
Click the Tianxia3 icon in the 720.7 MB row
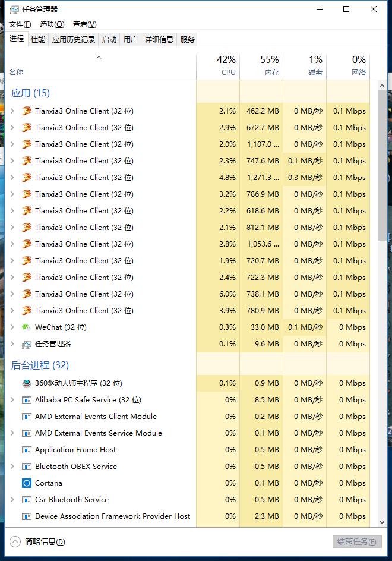27,260
